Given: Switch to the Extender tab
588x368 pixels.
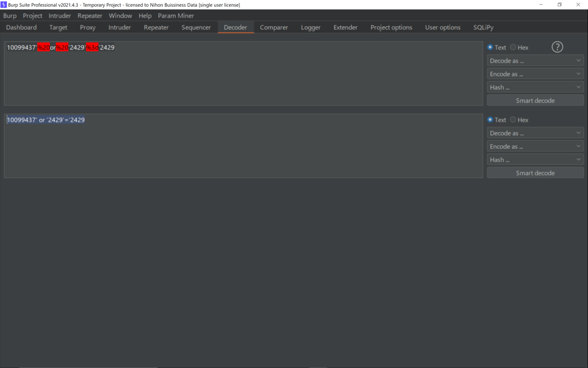Looking at the screenshot, I should point(345,27).
